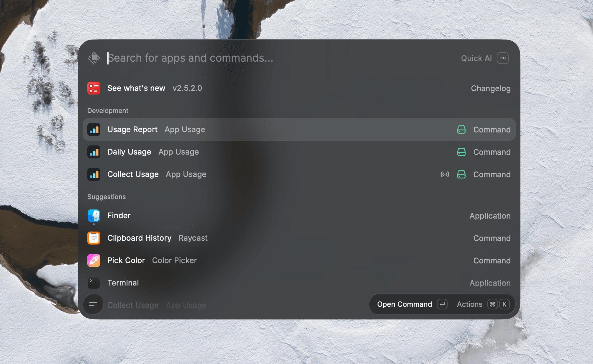This screenshot has height=364, width=593.
Task: Click the green development icon in Collect Usage row
Action: click(x=461, y=174)
